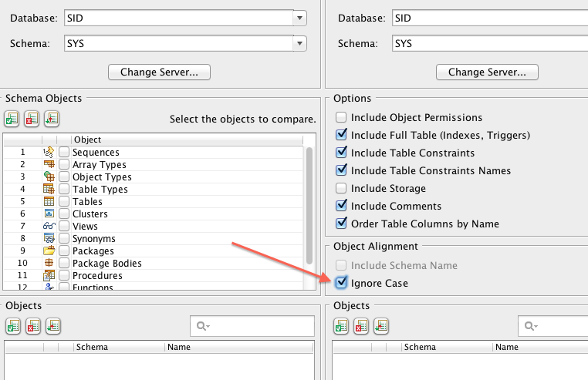Click the Object Types row icon

49,177
